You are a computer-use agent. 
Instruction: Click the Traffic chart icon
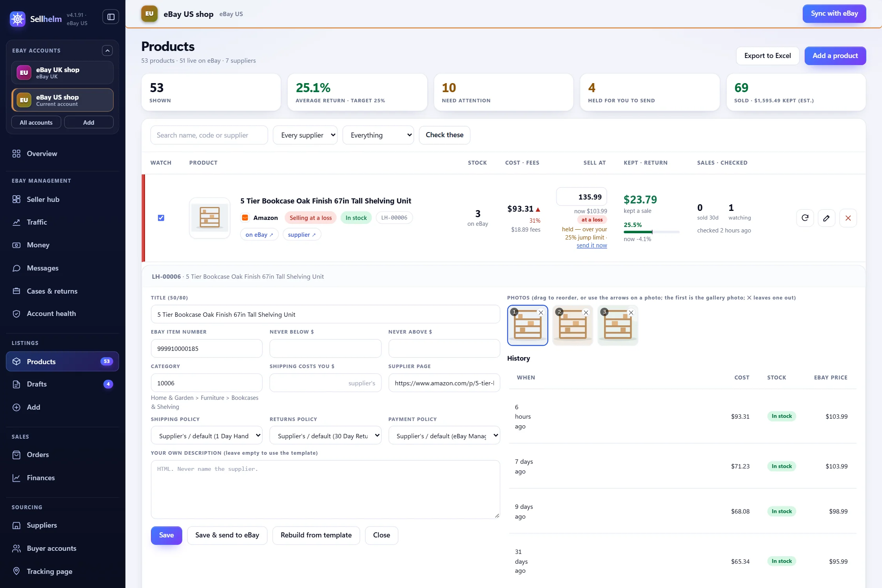coord(16,222)
